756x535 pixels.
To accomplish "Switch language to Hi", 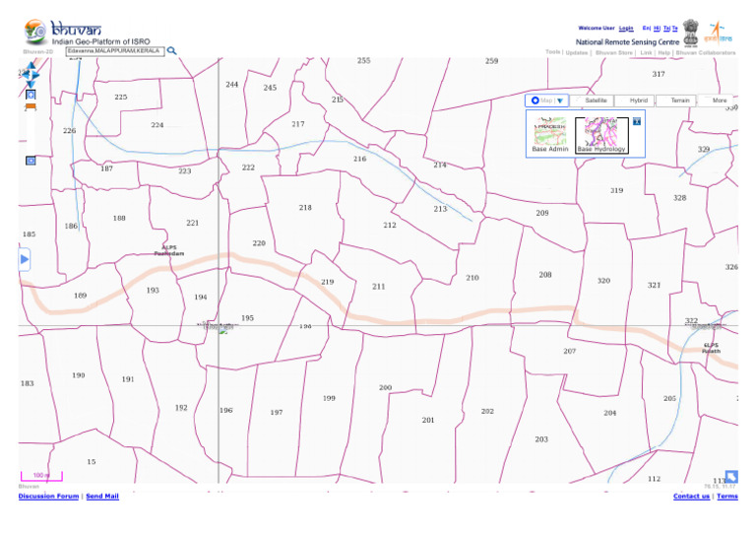I will click(x=657, y=28).
